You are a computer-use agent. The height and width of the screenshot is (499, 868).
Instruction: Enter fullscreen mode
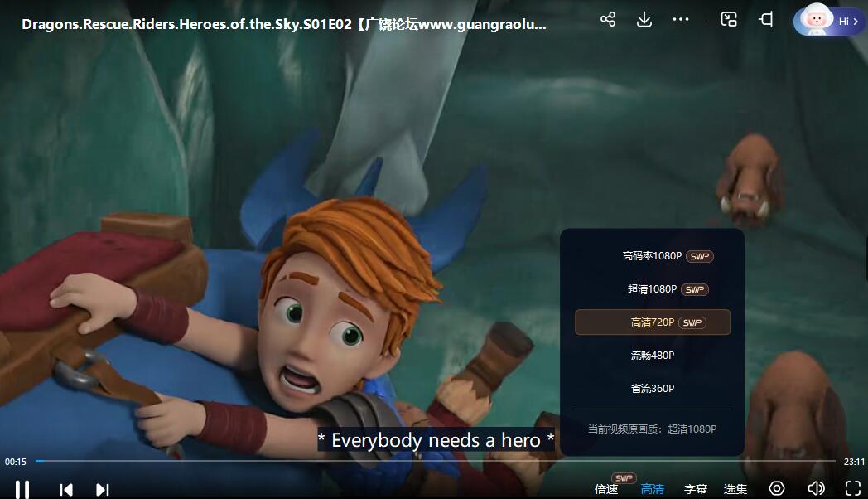coord(852,488)
